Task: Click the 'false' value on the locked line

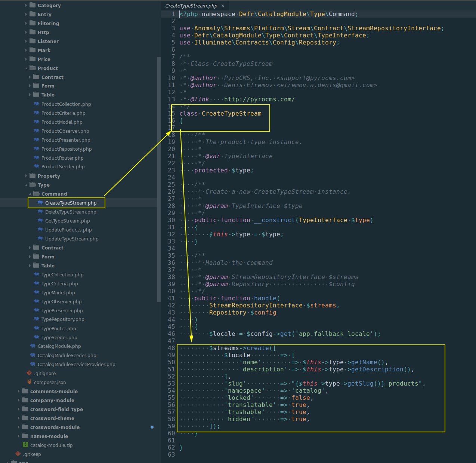Action: 301,398
